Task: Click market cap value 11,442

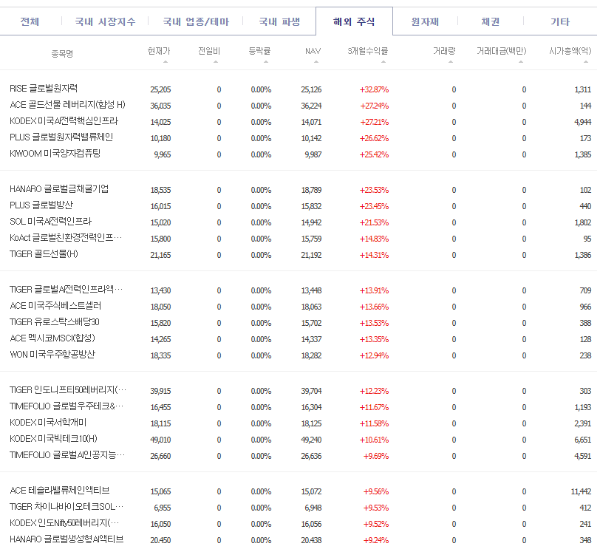Action: 581,491
